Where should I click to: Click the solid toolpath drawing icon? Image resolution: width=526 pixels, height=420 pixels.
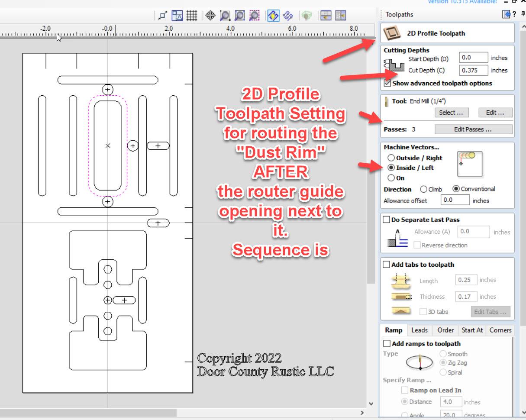pos(288,16)
